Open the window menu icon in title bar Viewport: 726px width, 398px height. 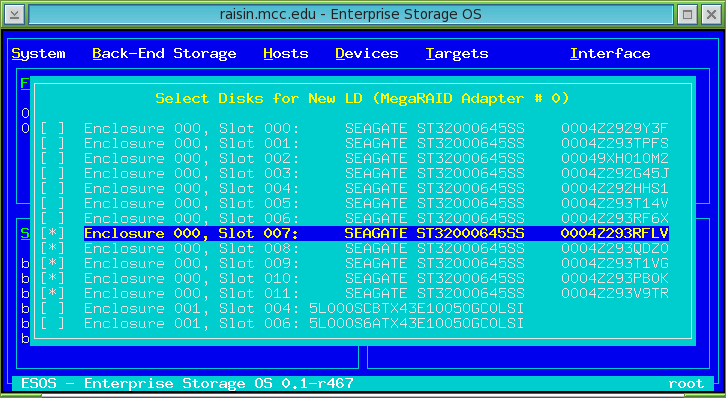coord(14,14)
